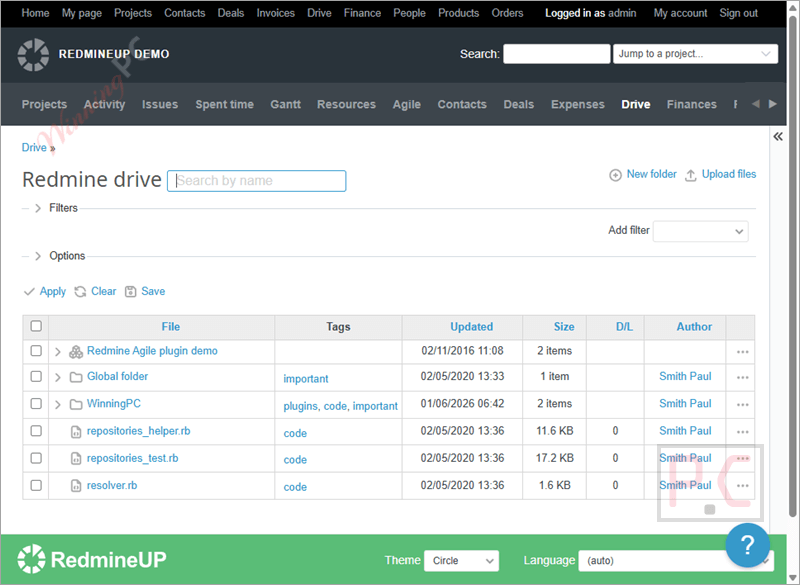Click the file icon of repositories_helper.rb
The image size is (800, 585).
pyautogui.click(x=76, y=432)
